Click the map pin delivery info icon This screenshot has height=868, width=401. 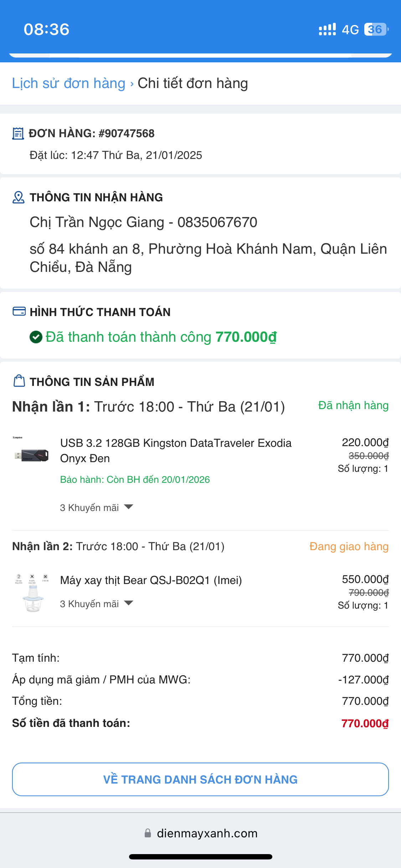coord(19,197)
